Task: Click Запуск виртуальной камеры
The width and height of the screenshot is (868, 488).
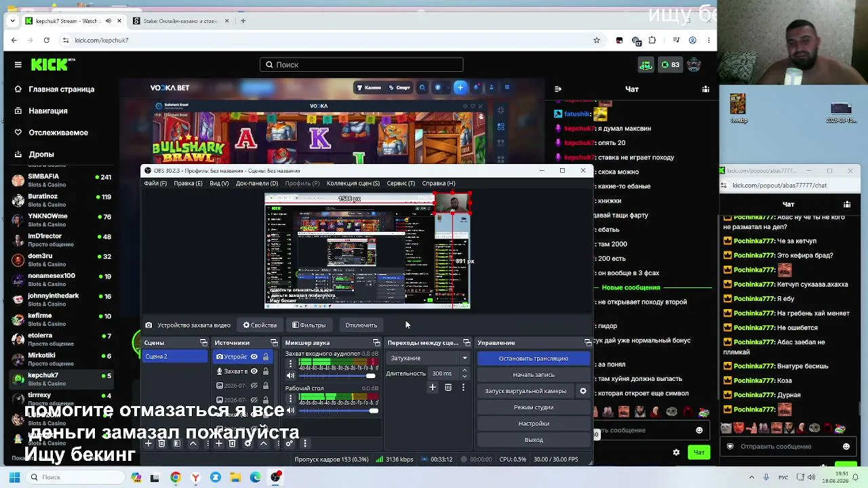Action: (x=526, y=391)
